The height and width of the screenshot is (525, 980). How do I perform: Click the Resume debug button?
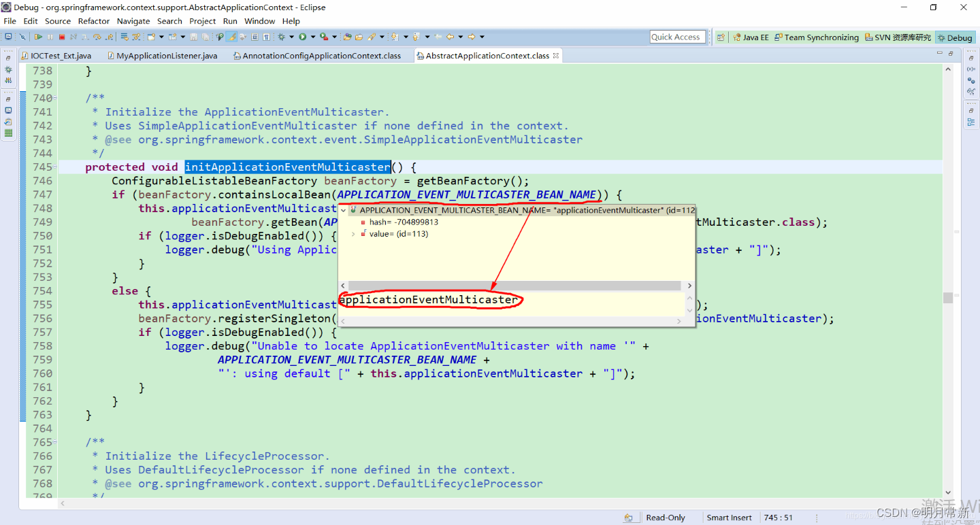(x=38, y=37)
